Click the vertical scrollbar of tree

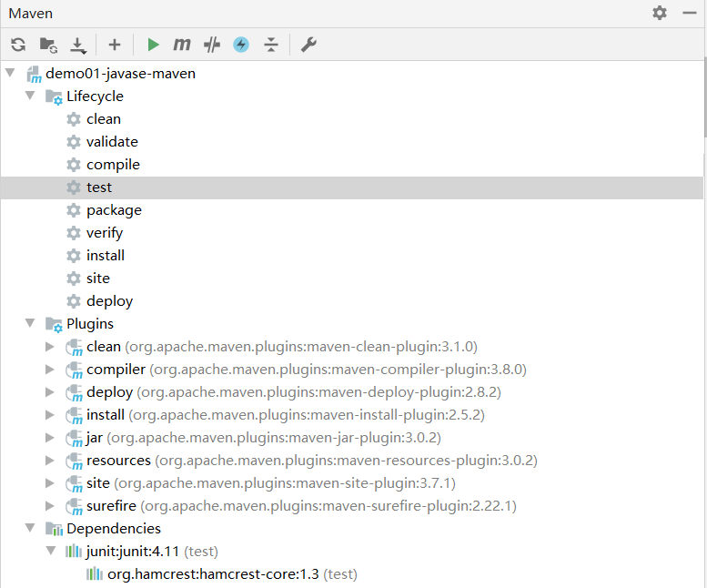coord(705,97)
